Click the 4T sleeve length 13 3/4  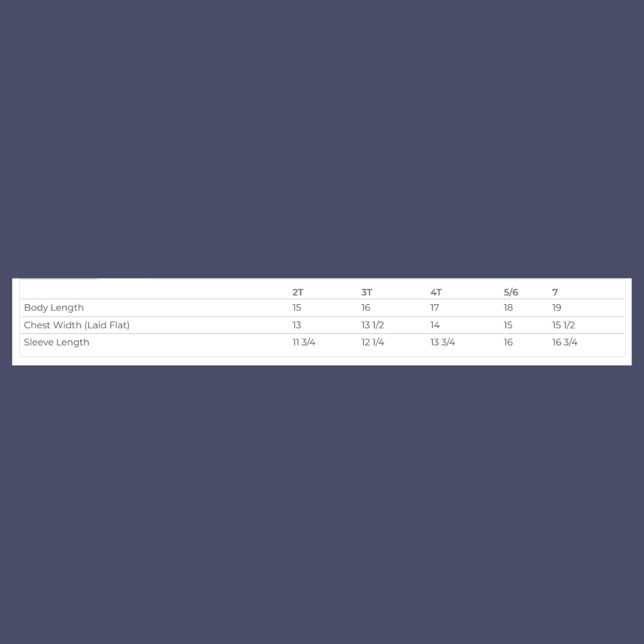tap(442, 342)
